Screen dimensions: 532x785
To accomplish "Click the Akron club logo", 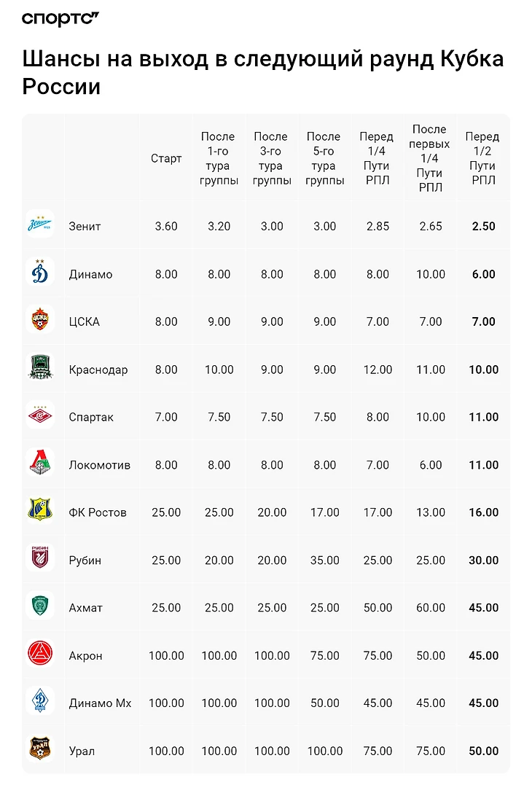I will point(40,655).
